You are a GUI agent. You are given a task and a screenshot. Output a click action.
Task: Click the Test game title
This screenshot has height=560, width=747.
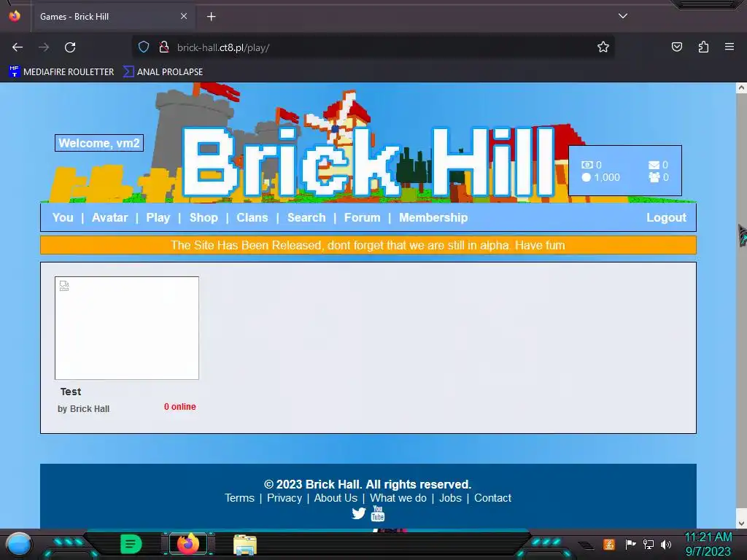[71, 392]
